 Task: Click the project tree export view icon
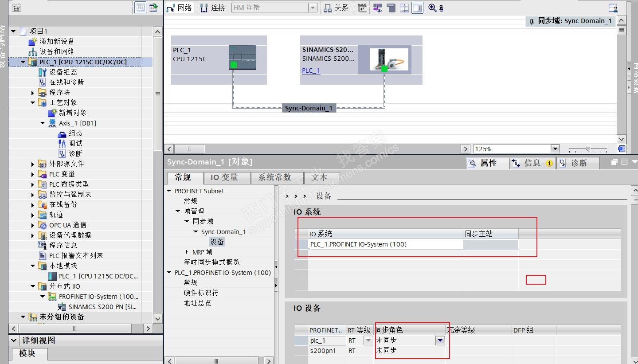pos(153,7)
